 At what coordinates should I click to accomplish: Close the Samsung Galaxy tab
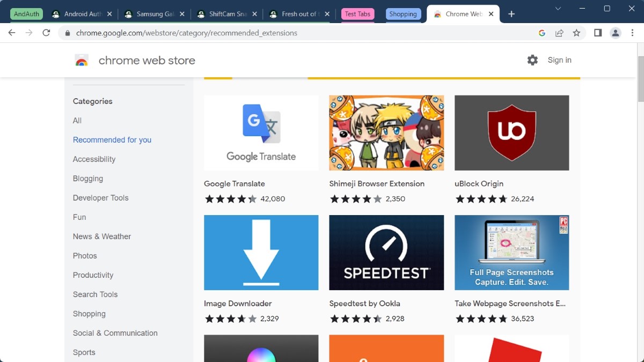click(181, 14)
